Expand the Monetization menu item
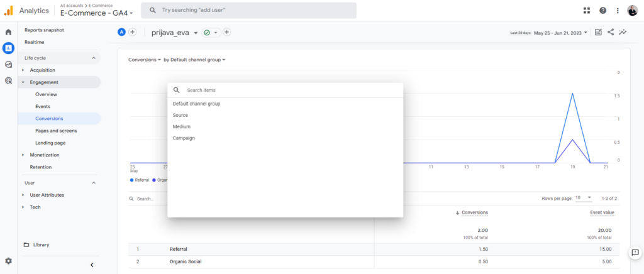The image size is (644, 274). pyautogui.click(x=44, y=155)
